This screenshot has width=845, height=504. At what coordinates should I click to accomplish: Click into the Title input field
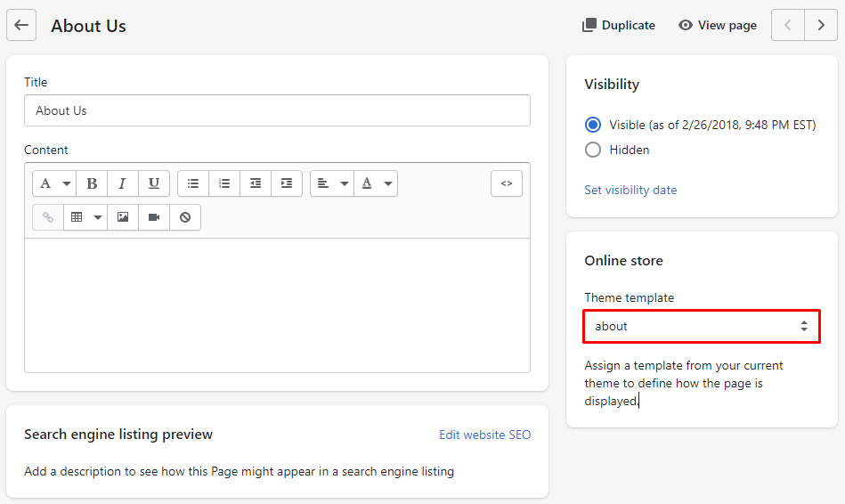[x=277, y=110]
